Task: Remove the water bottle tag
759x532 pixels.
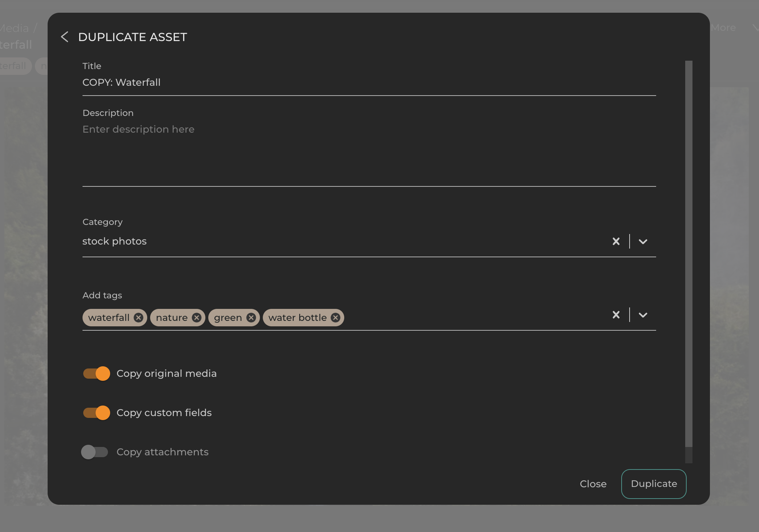Action: tap(336, 318)
